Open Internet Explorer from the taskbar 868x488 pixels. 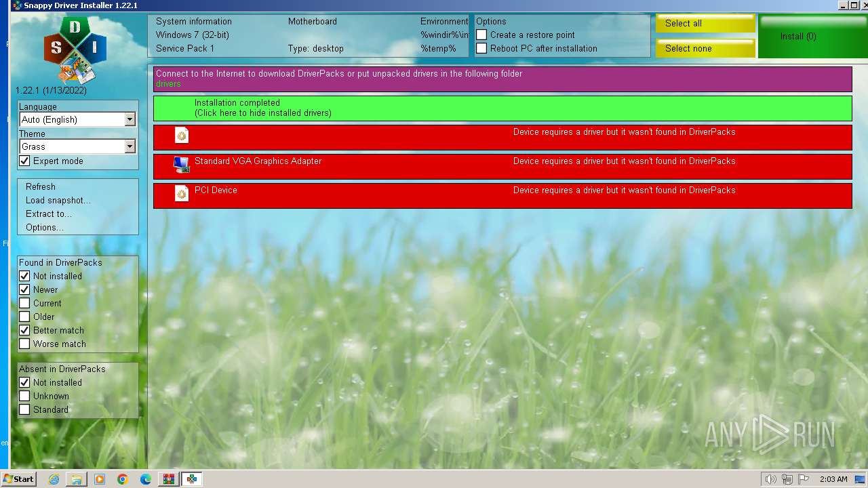[x=54, y=479]
